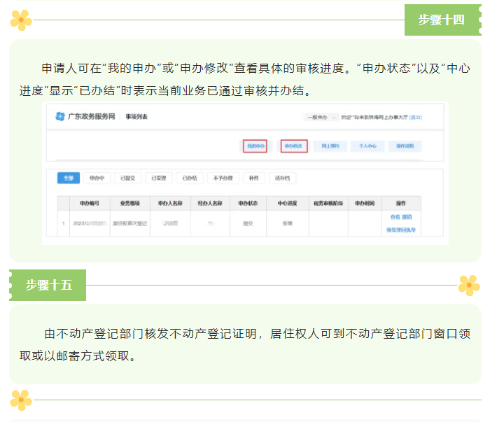Switch to the 补件 tab
Viewport: 504px width, 422px height.
tap(254, 178)
